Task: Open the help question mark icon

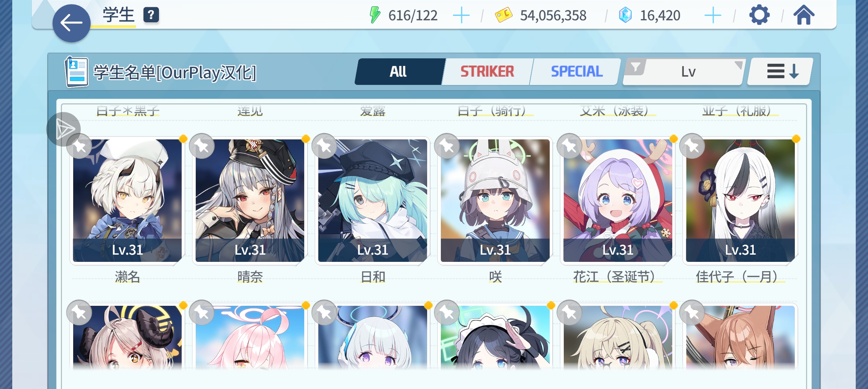Action: [151, 15]
